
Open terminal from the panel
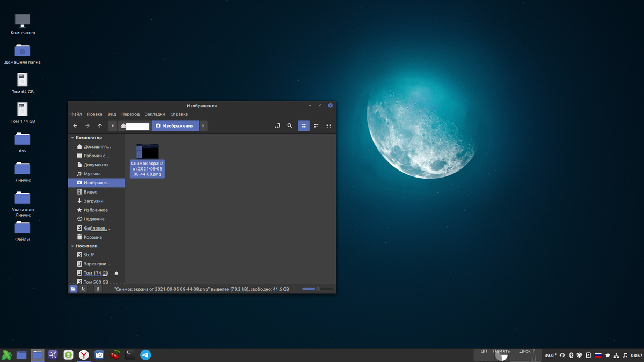[x=130, y=355]
